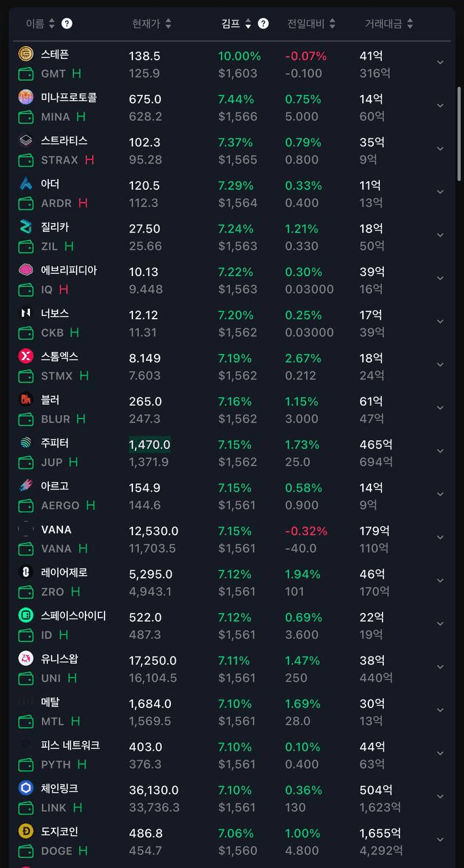The width and height of the screenshot is (464, 868).
Task: Expand the 스테픈 row with chevron
Action: click(440, 62)
